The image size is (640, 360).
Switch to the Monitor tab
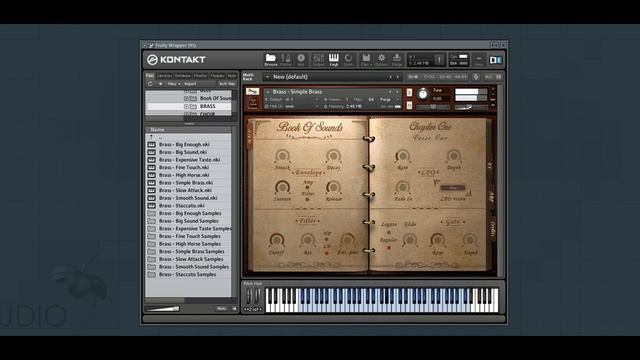tap(200, 76)
